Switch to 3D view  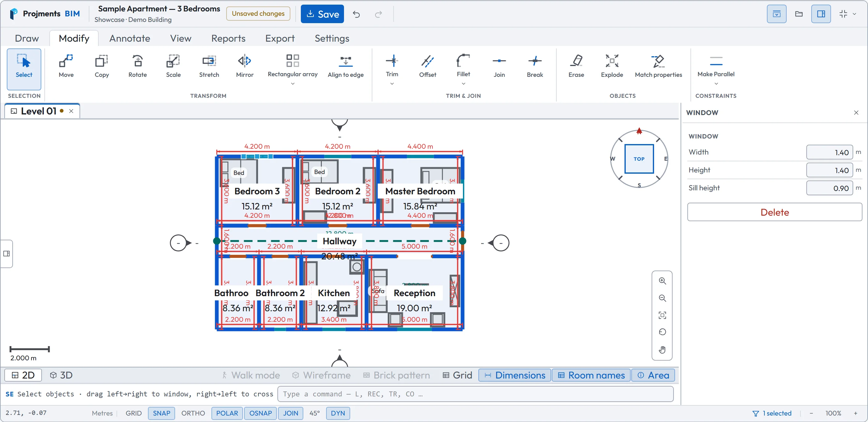(61, 375)
